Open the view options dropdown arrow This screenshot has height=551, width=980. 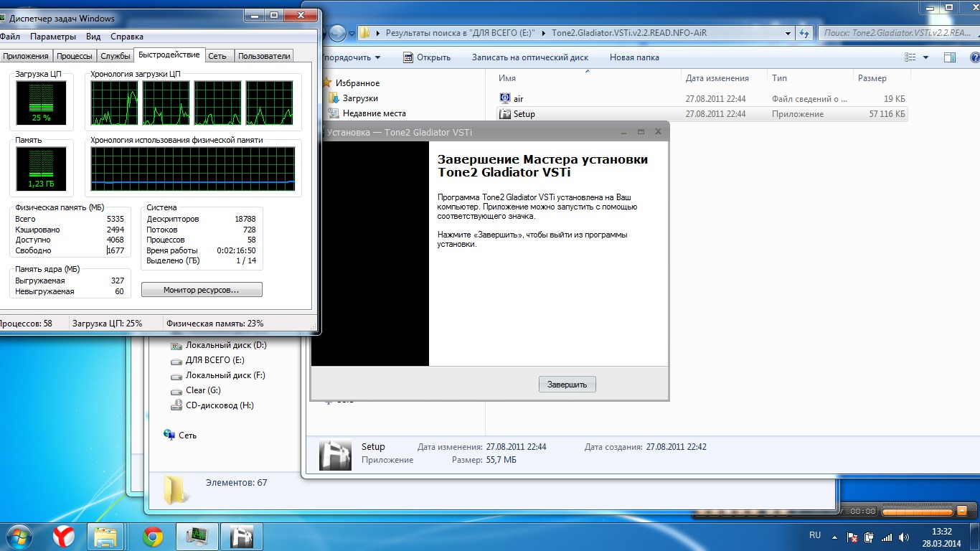point(925,57)
